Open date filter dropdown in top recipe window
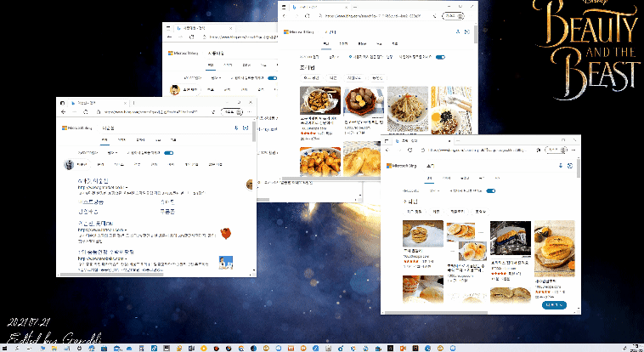 335,57
